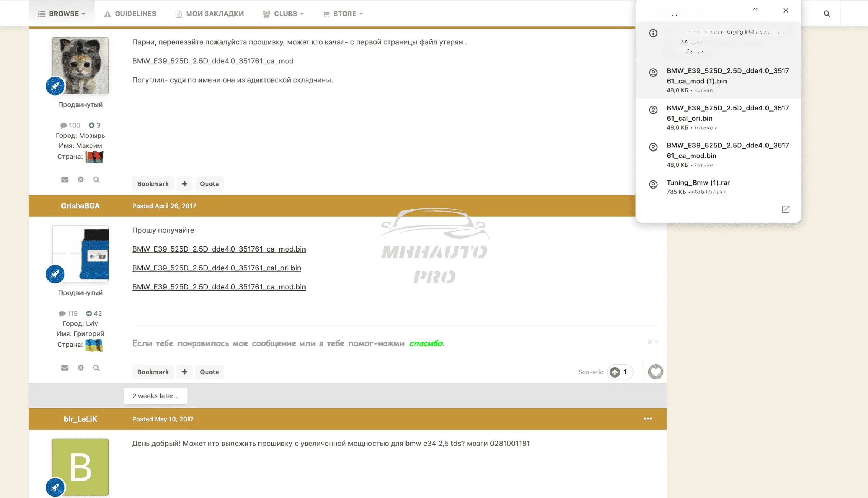The image size is (868, 498).
Task: Send message via envelope icon under Максим's profile
Action: (x=65, y=180)
